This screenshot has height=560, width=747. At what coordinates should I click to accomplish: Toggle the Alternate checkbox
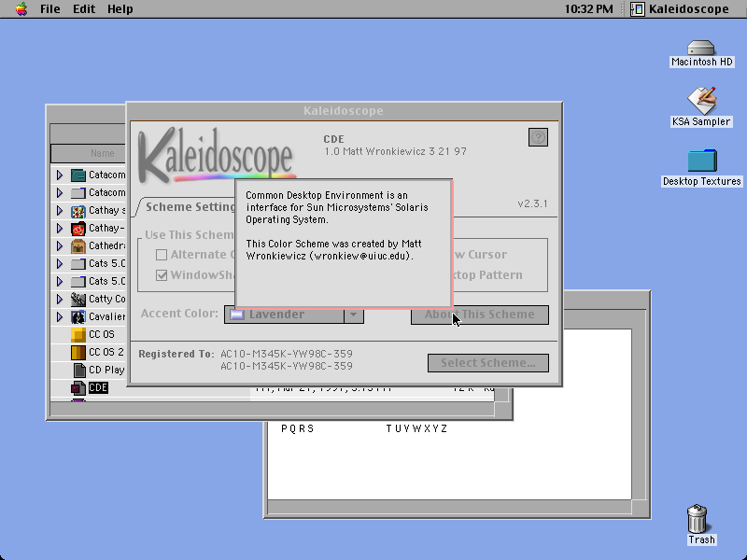pos(162,255)
